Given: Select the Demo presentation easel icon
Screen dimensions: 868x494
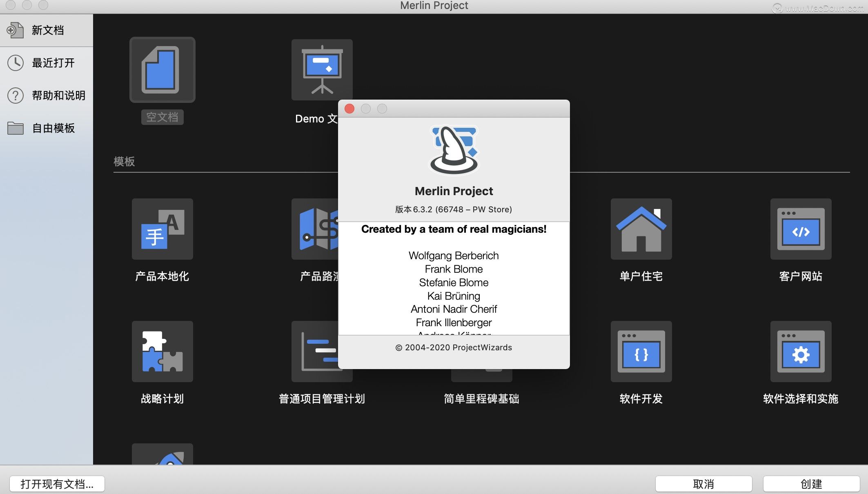Looking at the screenshot, I should coord(322,70).
